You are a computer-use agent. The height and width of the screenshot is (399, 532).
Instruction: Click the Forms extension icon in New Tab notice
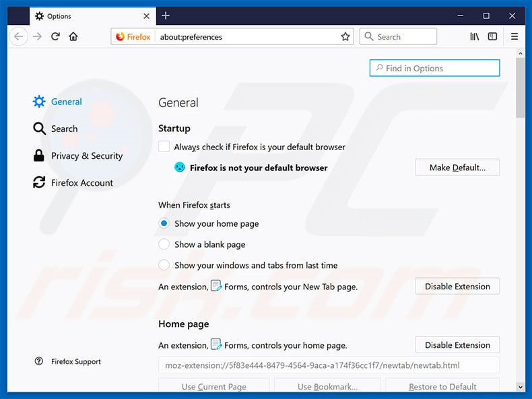click(215, 286)
